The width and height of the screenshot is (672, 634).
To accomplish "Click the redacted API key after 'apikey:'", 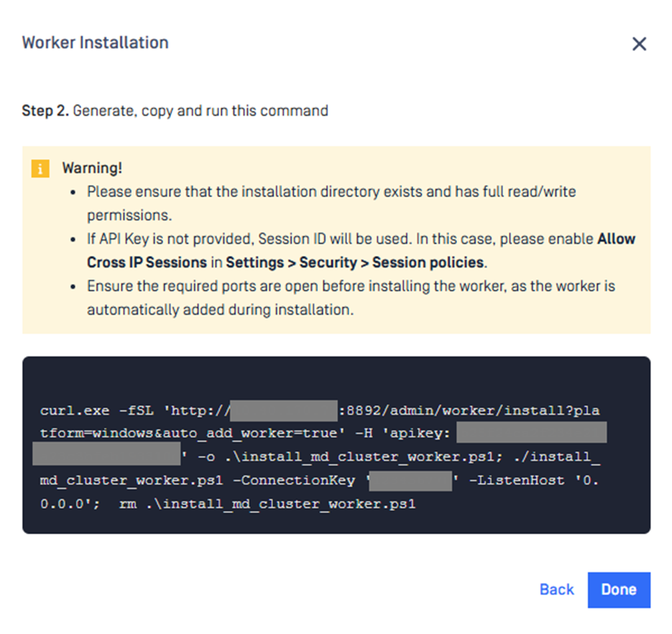I will click(531, 433).
